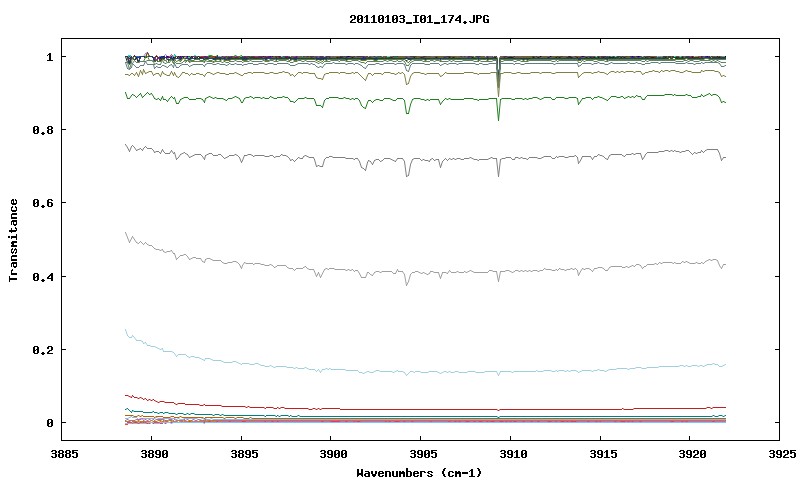This screenshot has height=480, width=800.
Task: Click the x-axis tick label 3895
Action: 243,454
